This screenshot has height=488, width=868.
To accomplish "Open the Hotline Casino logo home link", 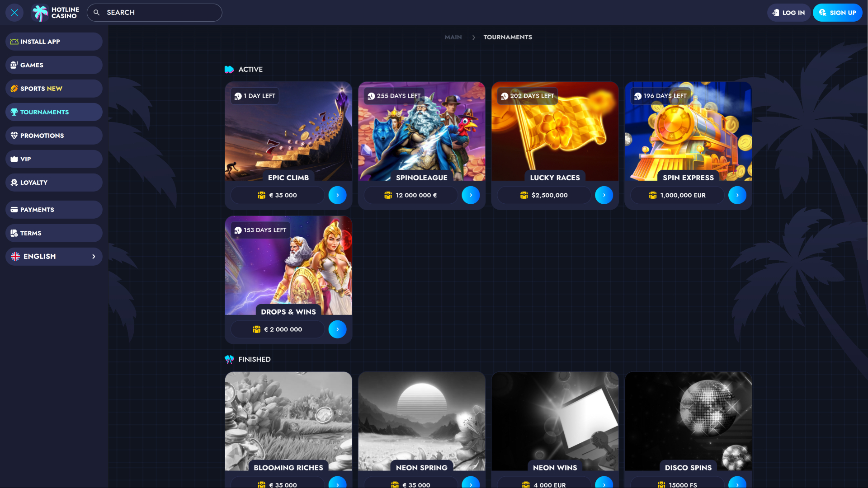I will pyautogui.click(x=55, y=13).
